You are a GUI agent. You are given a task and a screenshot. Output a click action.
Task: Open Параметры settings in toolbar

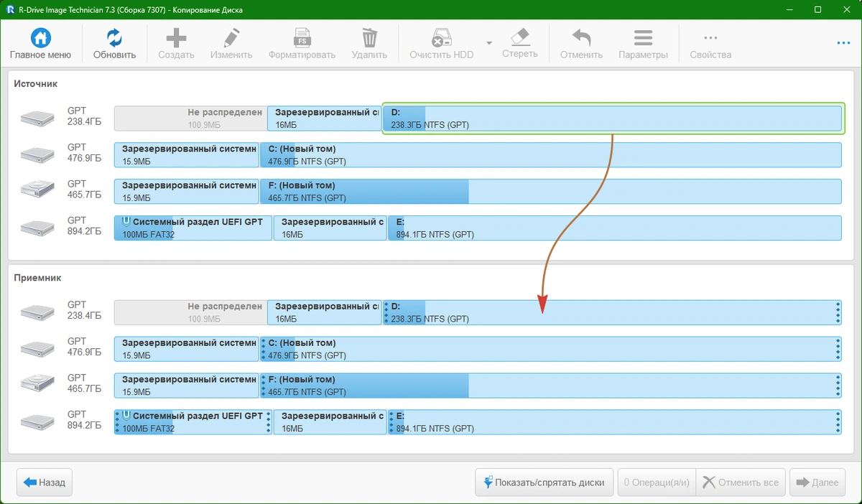(643, 38)
